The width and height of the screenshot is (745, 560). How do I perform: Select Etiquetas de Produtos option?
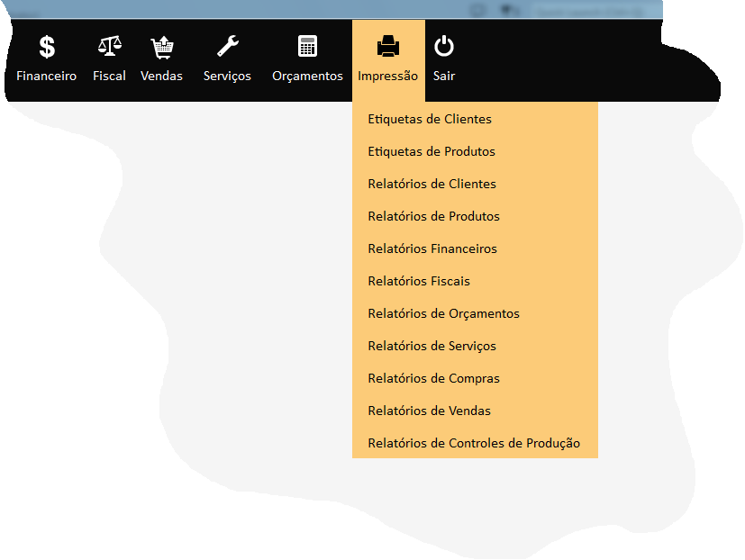pyautogui.click(x=432, y=151)
